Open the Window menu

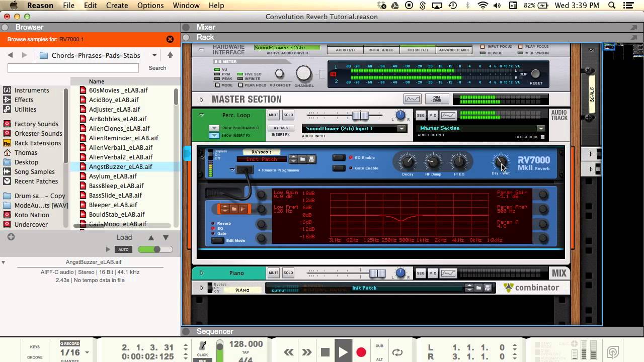[x=186, y=6]
